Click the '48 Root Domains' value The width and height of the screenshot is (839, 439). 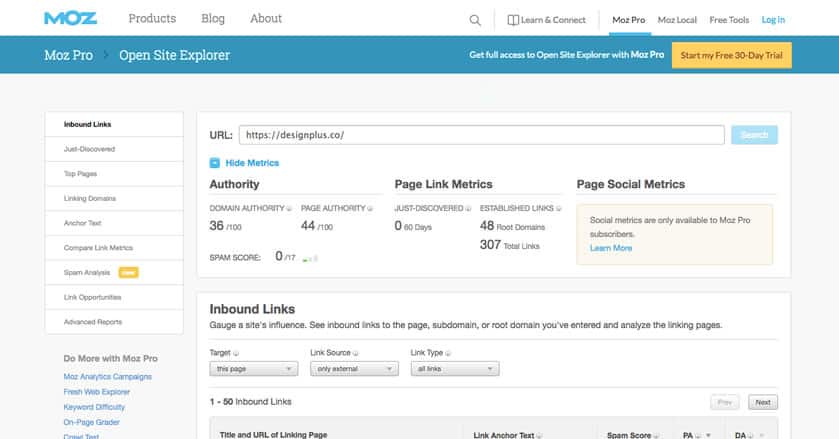click(x=512, y=226)
